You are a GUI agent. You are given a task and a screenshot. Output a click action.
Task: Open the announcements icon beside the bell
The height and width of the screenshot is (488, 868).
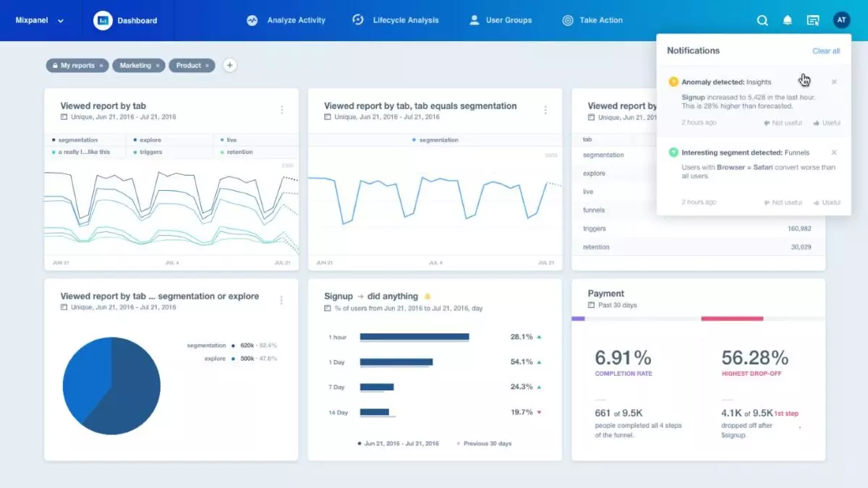pyautogui.click(x=813, y=20)
